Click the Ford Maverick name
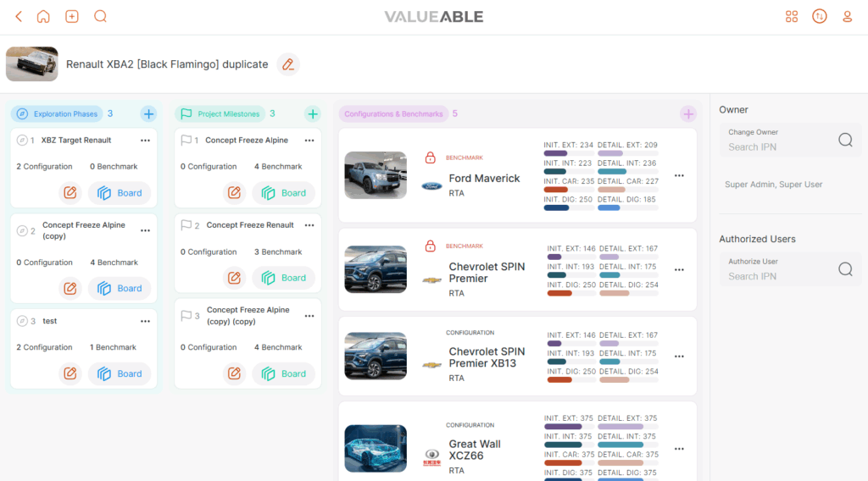868x481 pixels. [484, 178]
